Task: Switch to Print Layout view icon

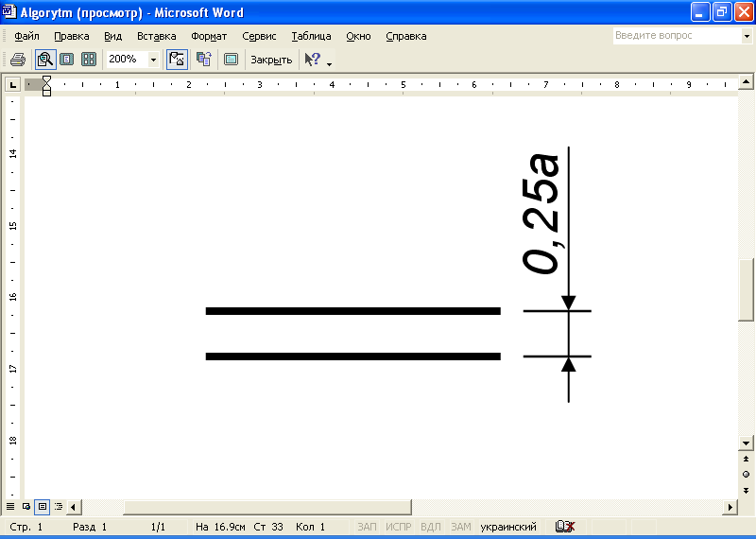Action: (43, 507)
